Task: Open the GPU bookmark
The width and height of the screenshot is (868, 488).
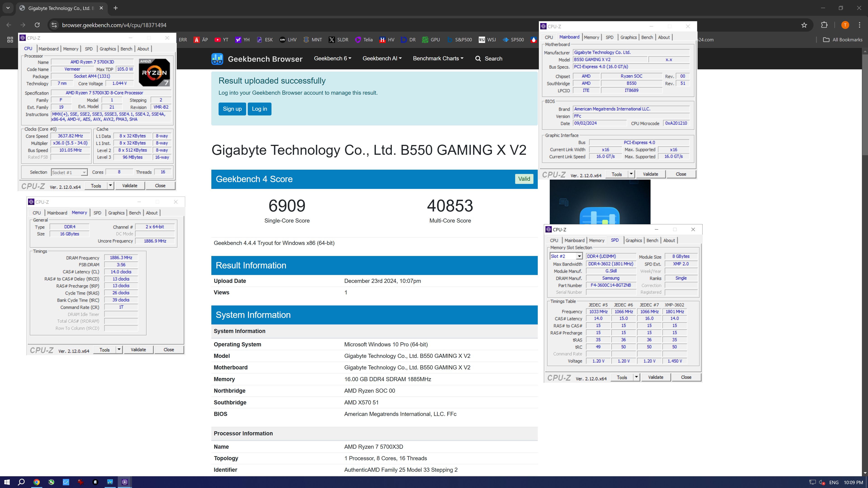Action: (431, 40)
